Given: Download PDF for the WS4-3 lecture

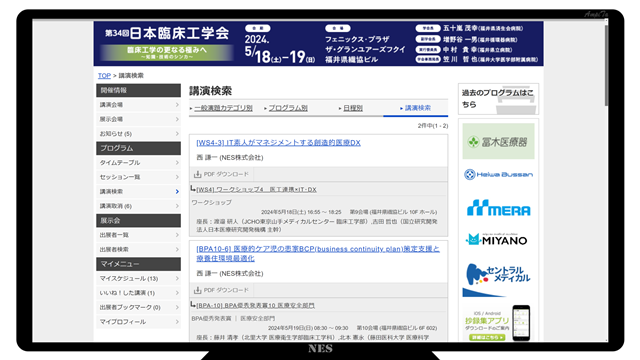Looking at the screenshot, I should point(221,174).
